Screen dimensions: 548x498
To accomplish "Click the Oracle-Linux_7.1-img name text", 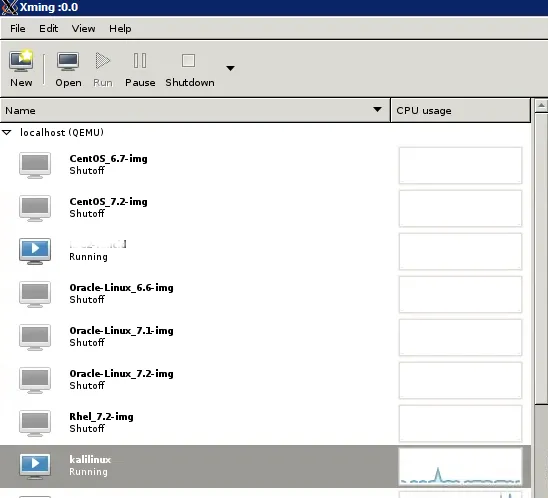I will 121,331.
